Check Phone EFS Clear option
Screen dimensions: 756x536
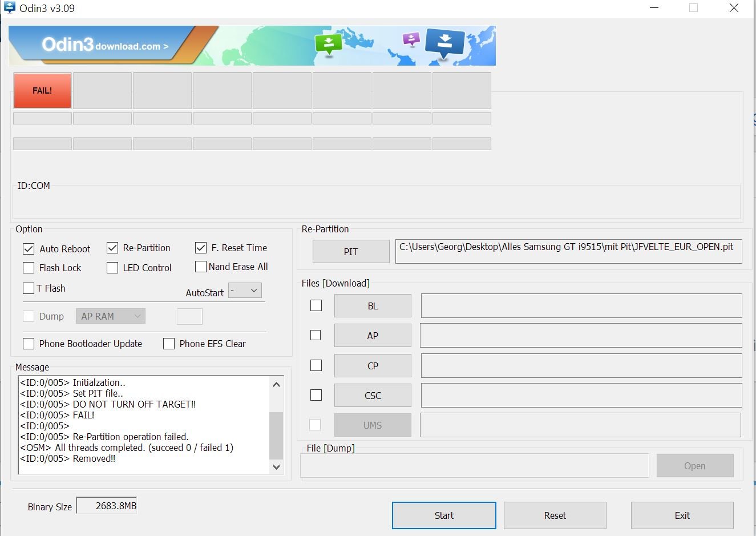[169, 344]
